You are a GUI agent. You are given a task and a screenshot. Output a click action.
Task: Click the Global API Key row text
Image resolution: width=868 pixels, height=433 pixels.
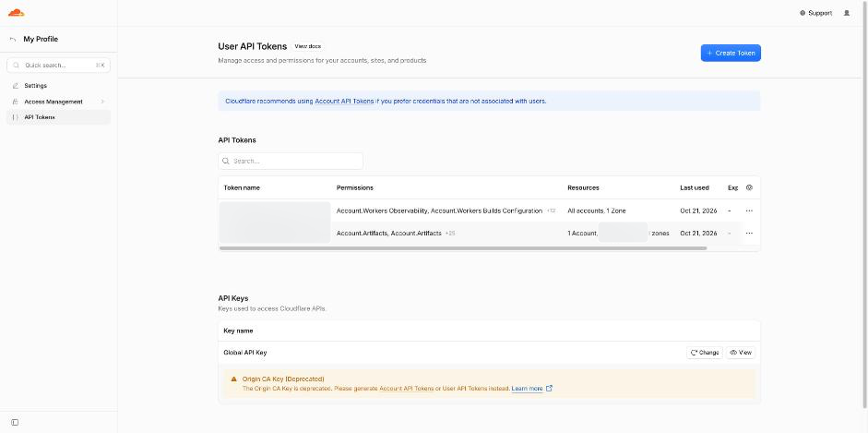[245, 353]
